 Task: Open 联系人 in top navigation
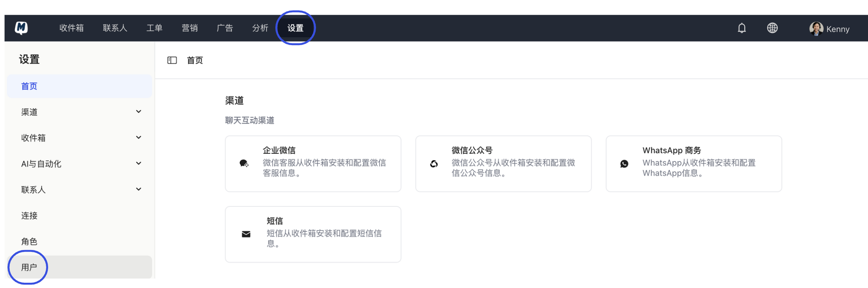click(115, 28)
